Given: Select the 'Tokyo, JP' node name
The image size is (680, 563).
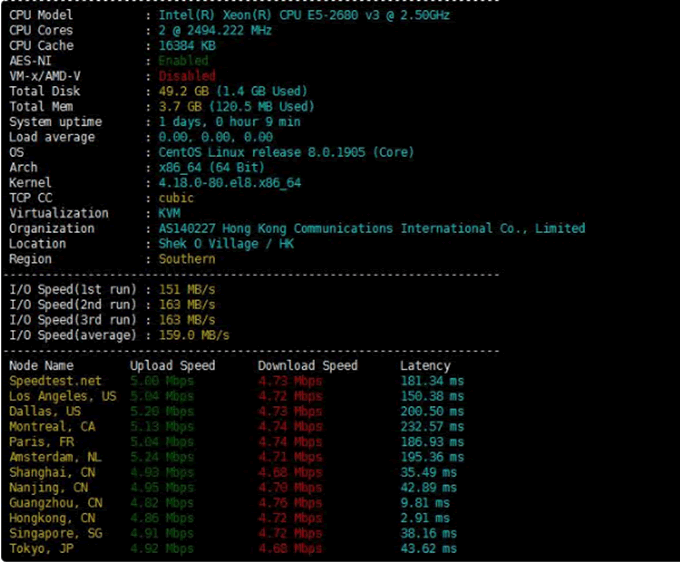Looking at the screenshot, I should (41, 548).
